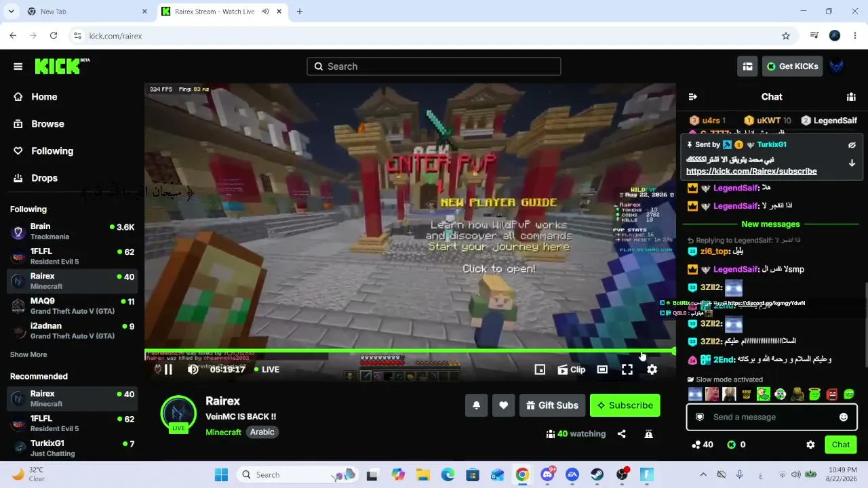Follow Rairex with the heart button
The height and width of the screenshot is (488, 868).
coord(504,405)
